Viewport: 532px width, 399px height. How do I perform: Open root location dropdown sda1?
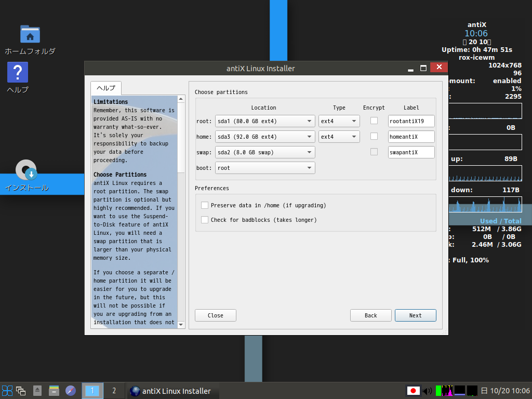click(265, 121)
